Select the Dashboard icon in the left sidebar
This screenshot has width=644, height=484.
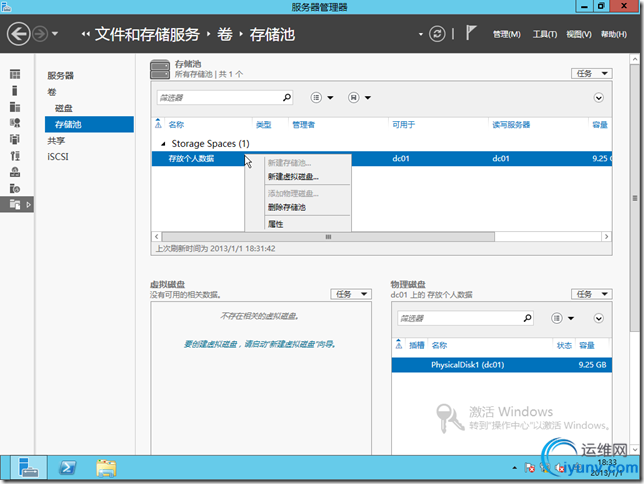pyautogui.click(x=15, y=74)
